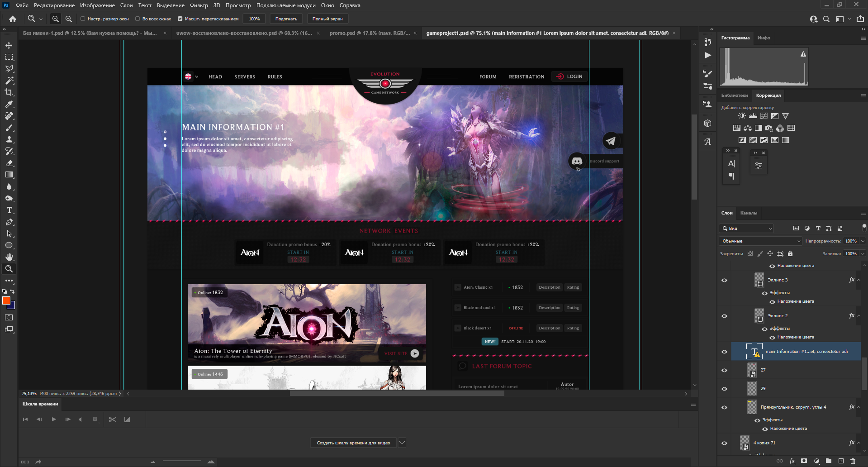Select the Pen tool
Image resolution: width=868 pixels, height=467 pixels.
9,222
